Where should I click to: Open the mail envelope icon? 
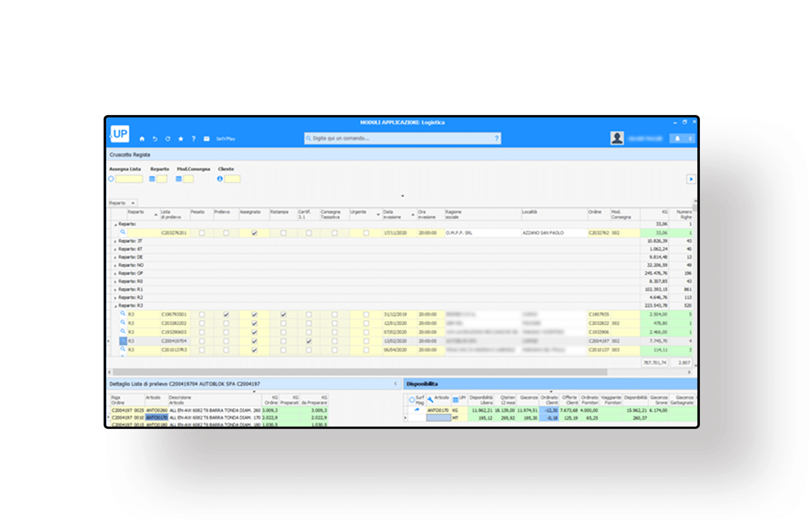(206, 139)
